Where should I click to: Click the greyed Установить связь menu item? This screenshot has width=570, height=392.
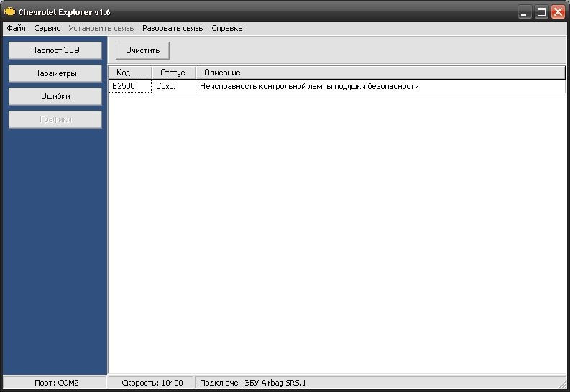coord(101,28)
